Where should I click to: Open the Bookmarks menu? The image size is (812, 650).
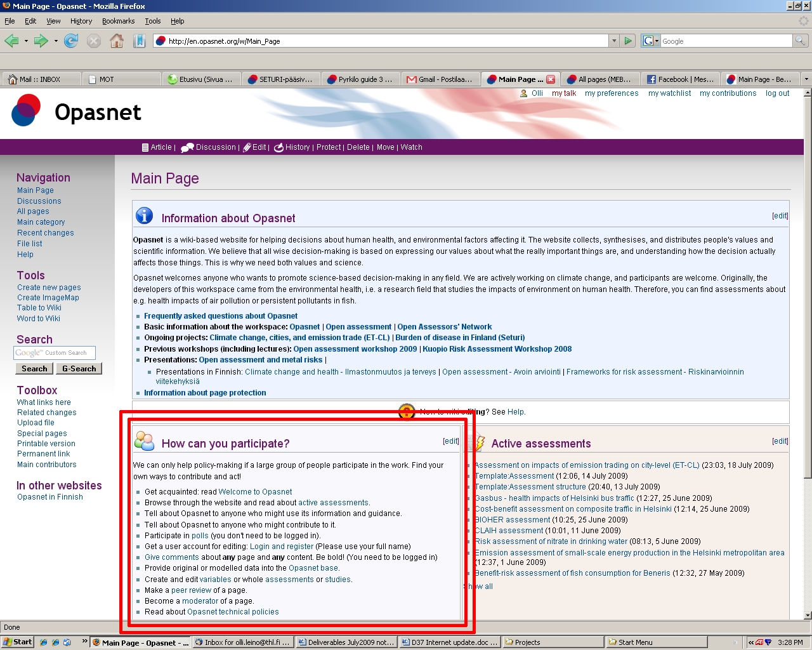tap(118, 21)
